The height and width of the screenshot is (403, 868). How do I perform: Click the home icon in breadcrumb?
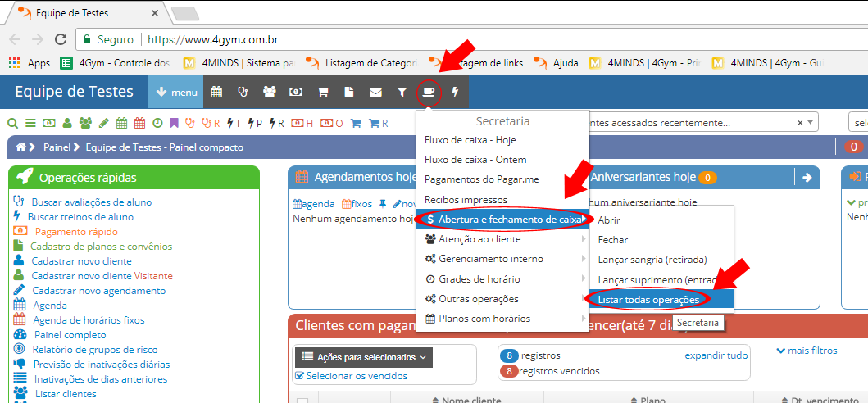click(21, 147)
